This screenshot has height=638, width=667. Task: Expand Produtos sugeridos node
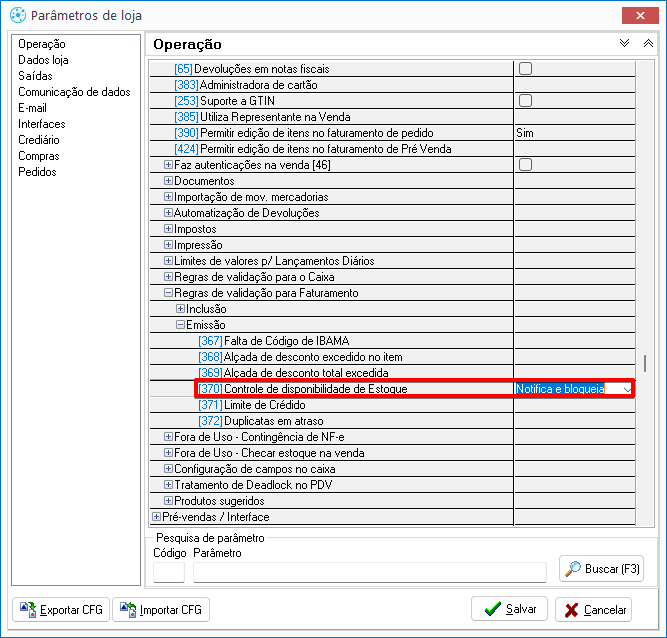(x=168, y=501)
